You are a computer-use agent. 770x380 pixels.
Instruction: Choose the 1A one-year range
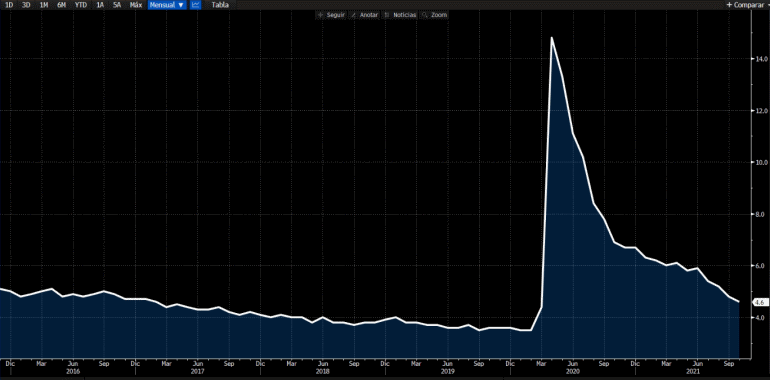point(100,5)
